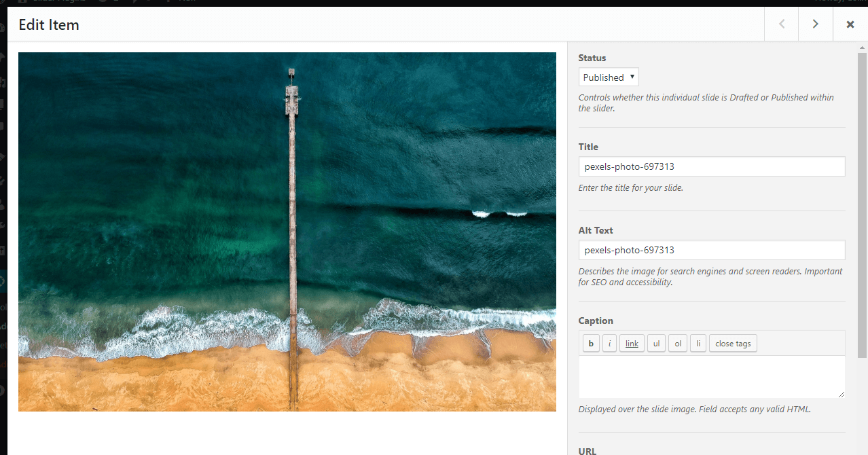Image resolution: width=868 pixels, height=455 pixels.
Task: Apply italic with the i button
Action: click(x=609, y=344)
